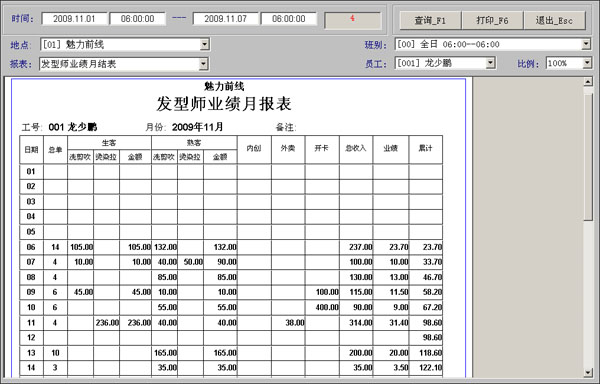Open the 班别 shift dropdown arrow
Screen dimensions: 600x384
(x=586, y=44)
